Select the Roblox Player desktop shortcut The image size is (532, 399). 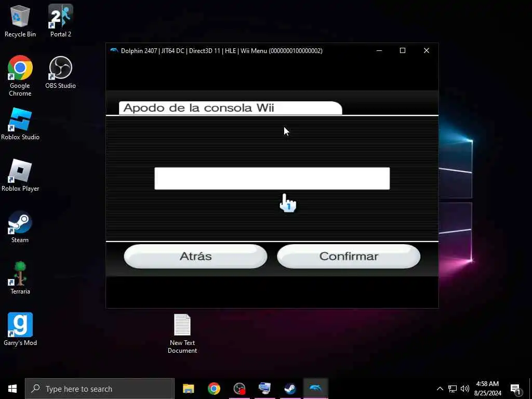(20, 176)
